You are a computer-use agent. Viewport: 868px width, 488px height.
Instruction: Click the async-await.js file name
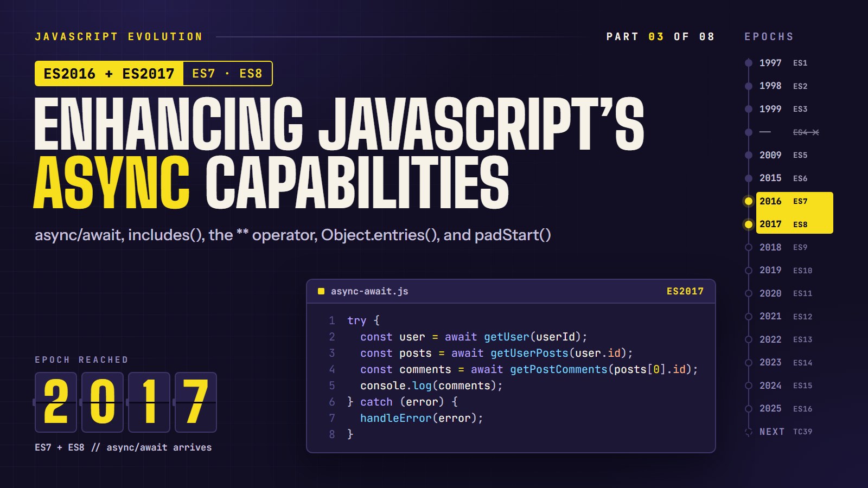[369, 291]
